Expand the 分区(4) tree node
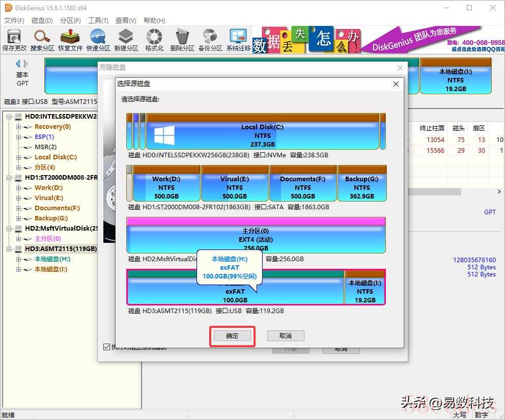Image resolution: width=505 pixels, height=420 pixels. point(19,168)
